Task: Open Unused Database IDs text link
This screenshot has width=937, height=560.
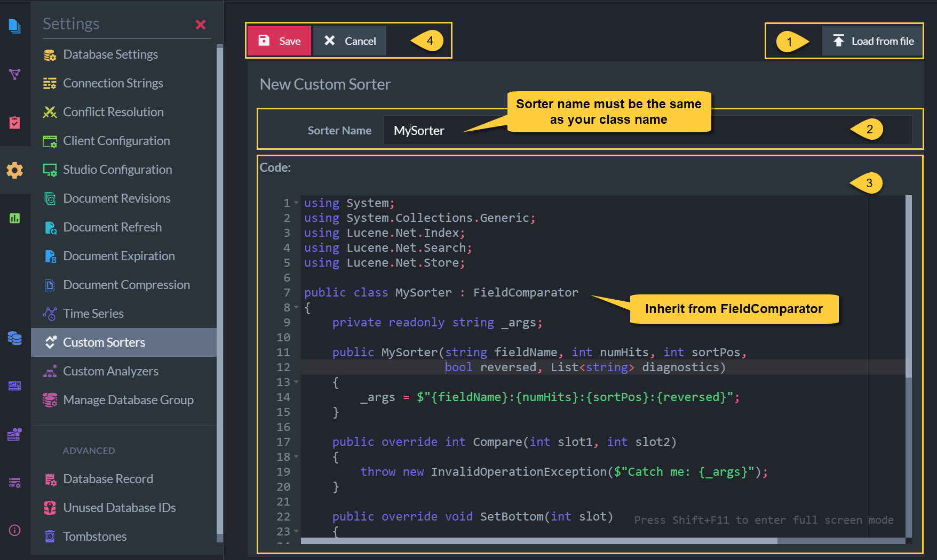Action: (120, 508)
